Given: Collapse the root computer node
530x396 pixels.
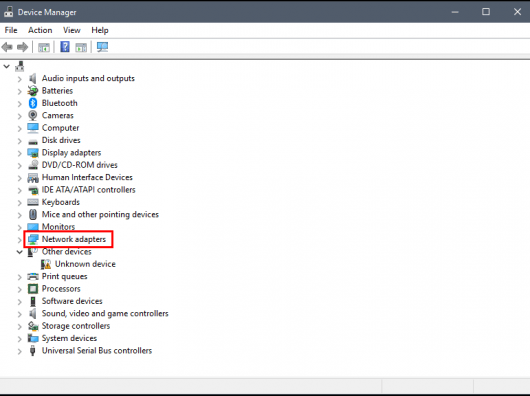Looking at the screenshot, I should click(6, 66).
